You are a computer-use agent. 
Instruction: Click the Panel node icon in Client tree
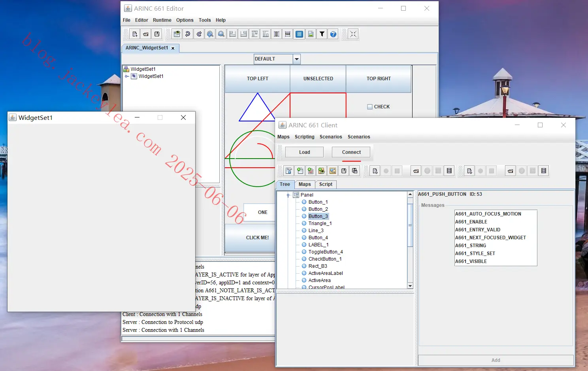click(x=296, y=195)
